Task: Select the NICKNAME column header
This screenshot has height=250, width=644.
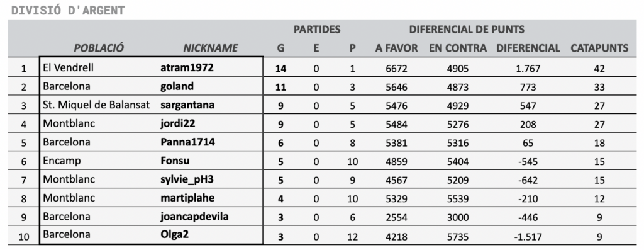Action: click(x=210, y=48)
